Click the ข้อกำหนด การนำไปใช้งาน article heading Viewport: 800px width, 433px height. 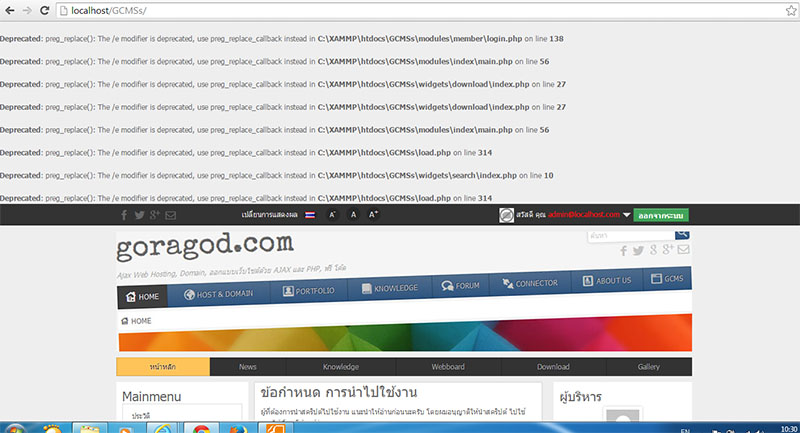(339, 393)
